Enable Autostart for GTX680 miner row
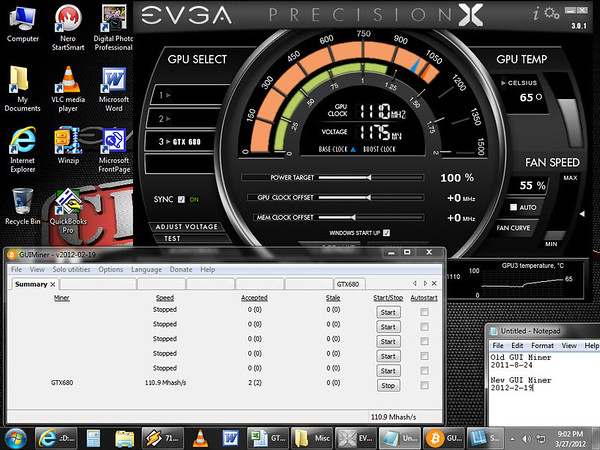The height and width of the screenshot is (450, 600). pyautogui.click(x=424, y=385)
